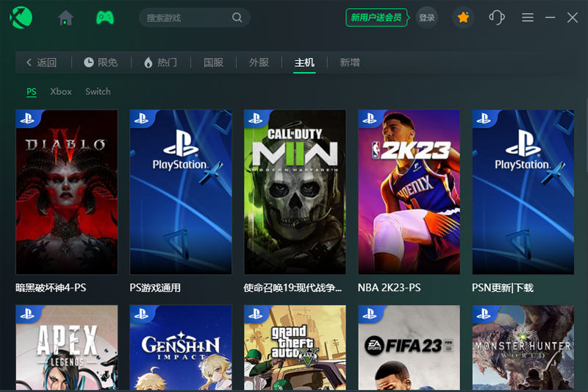The height and width of the screenshot is (392, 588).
Task: Open the FIFA 23 game cover
Action: [409, 347]
